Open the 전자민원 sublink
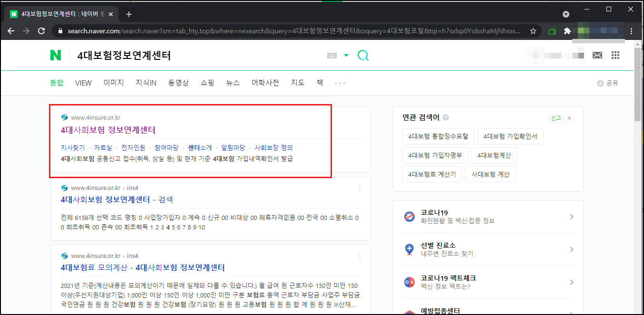The height and width of the screenshot is (315, 644). pos(133,147)
